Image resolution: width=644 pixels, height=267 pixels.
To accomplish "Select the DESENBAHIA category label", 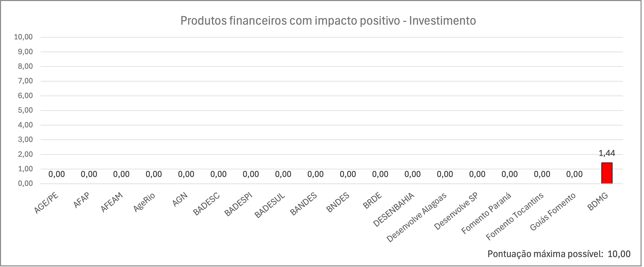I will tap(393, 210).
